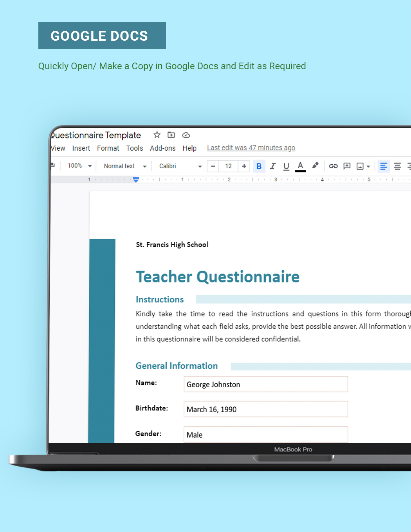Open the text color picker
Viewport: 411px width, 532px height.
coord(300,166)
